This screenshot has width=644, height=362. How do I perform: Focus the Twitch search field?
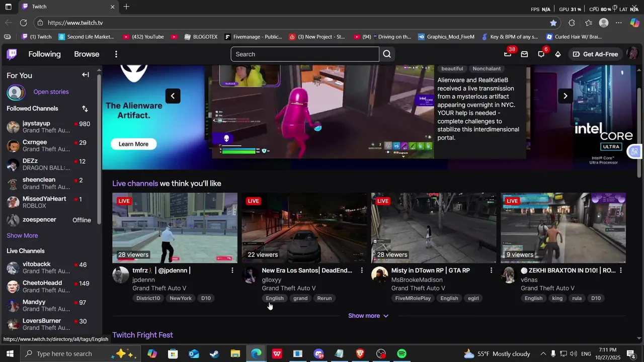pos(304,54)
